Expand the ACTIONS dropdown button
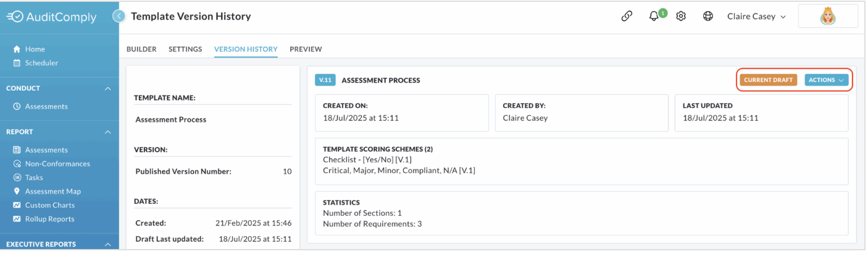The height and width of the screenshot is (254, 868). click(827, 80)
